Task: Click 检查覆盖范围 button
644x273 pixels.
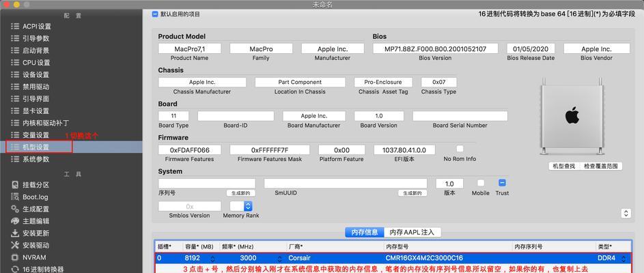Action: pyautogui.click(x=600, y=167)
